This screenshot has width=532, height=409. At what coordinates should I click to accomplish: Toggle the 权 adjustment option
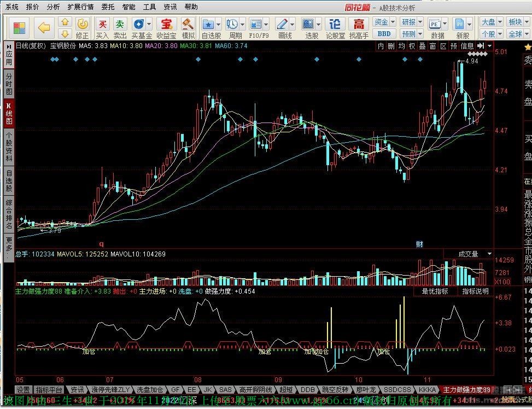click(412, 46)
